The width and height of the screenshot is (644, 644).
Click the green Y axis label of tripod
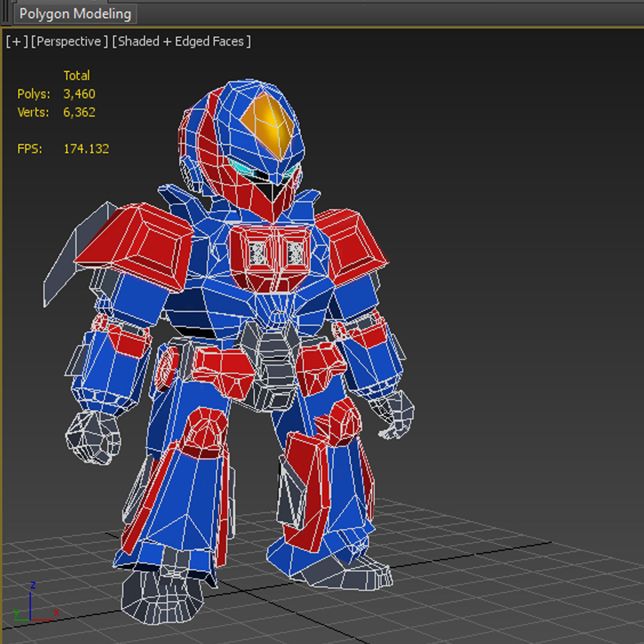click(x=17, y=612)
